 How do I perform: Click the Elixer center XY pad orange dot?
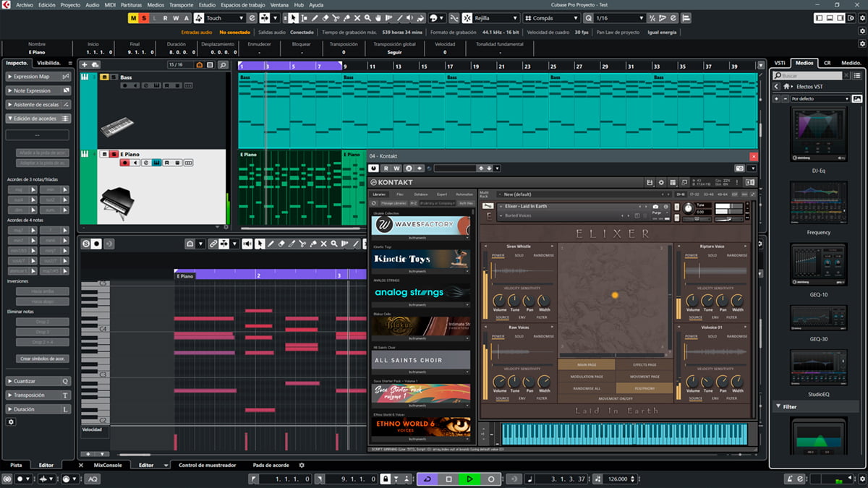615,295
